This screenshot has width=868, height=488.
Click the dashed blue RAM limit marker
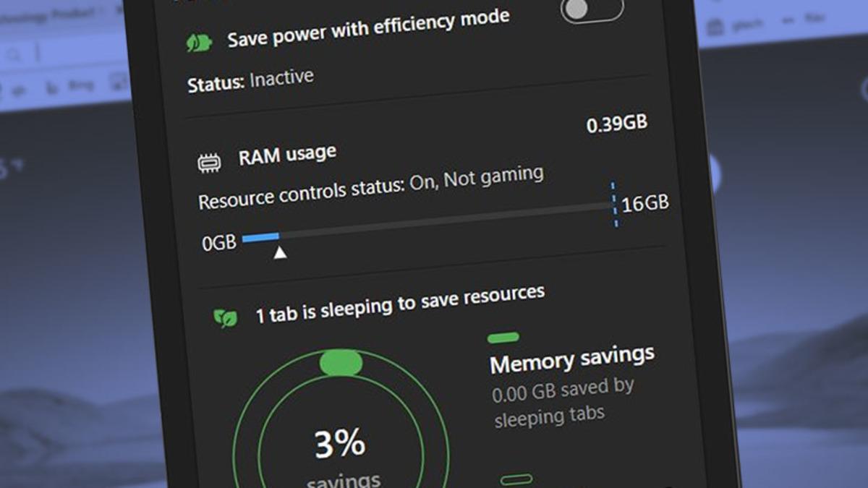point(614,205)
